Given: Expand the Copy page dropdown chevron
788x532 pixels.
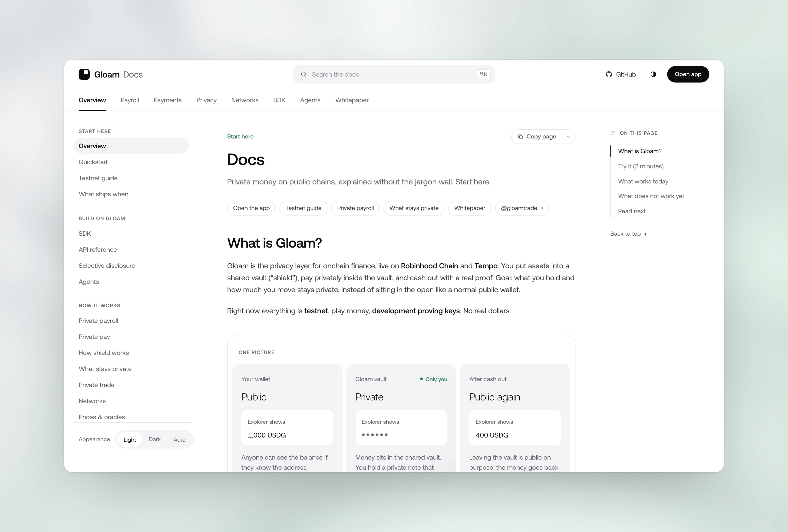Looking at the screenshot, I should click(568, 137).
